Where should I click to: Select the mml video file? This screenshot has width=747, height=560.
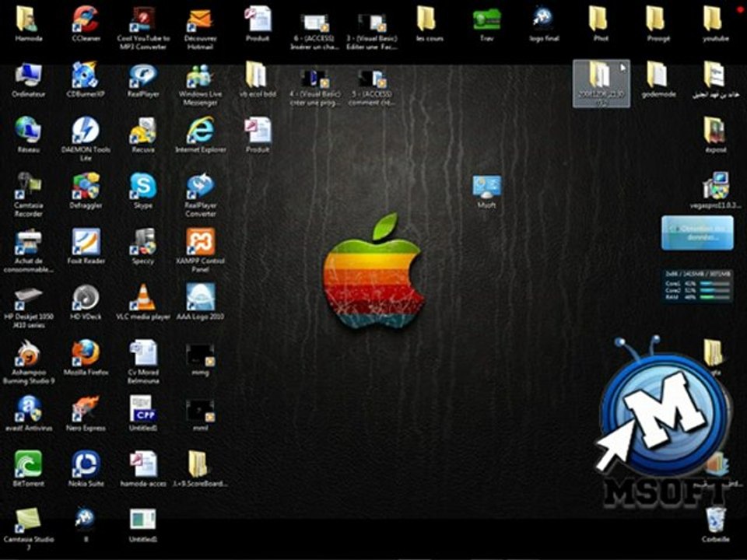200,415
